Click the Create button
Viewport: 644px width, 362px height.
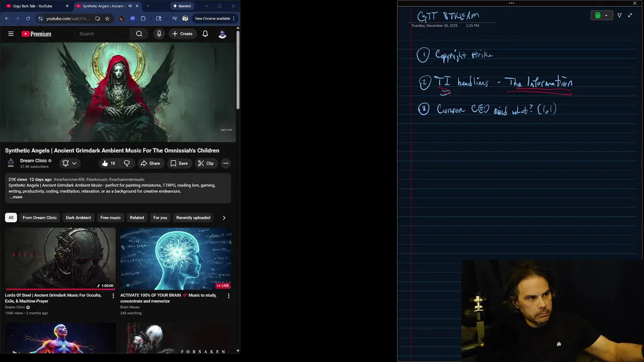[x=182, y=34]
